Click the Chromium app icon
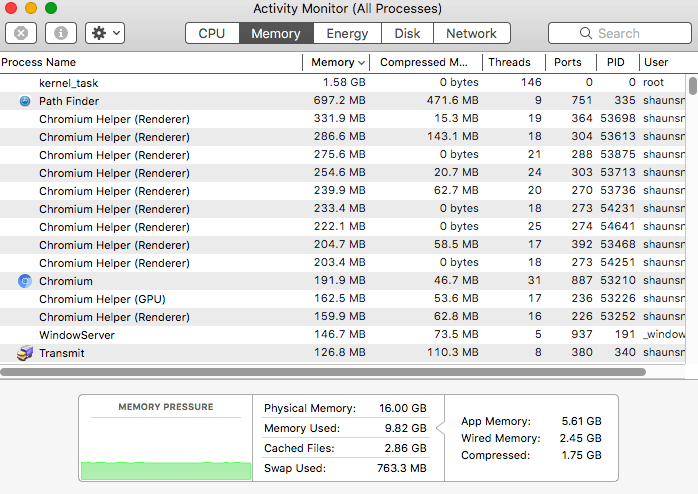This screenshot has width=698, height=494. 25,281
